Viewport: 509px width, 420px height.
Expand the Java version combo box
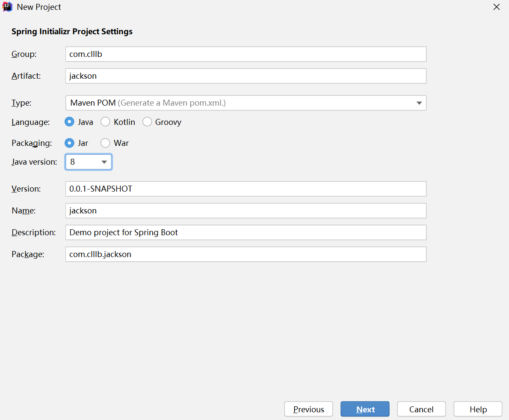coord(89,162)
